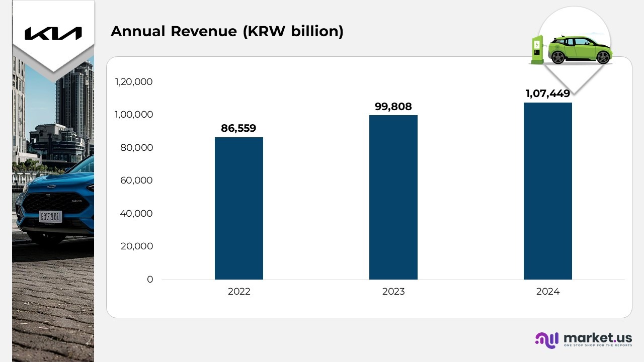
Task: Click the zero value on the y-axis
Action: [149, 279]
